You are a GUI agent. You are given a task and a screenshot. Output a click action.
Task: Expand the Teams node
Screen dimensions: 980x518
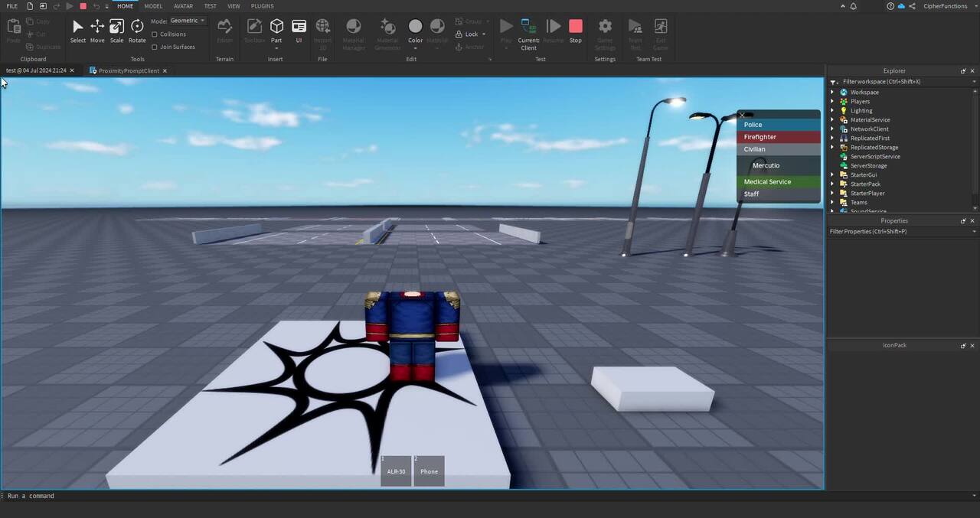(x=832, y=203)
